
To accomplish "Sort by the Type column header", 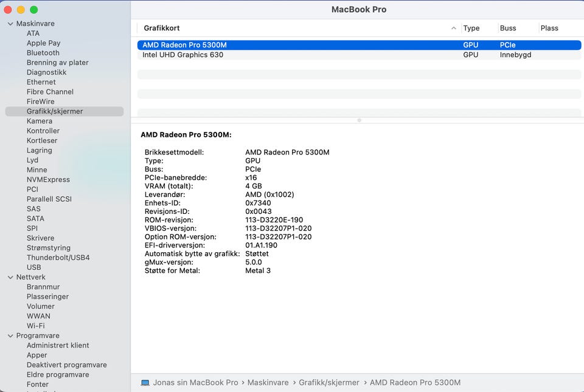I will [x=471, y=29].
